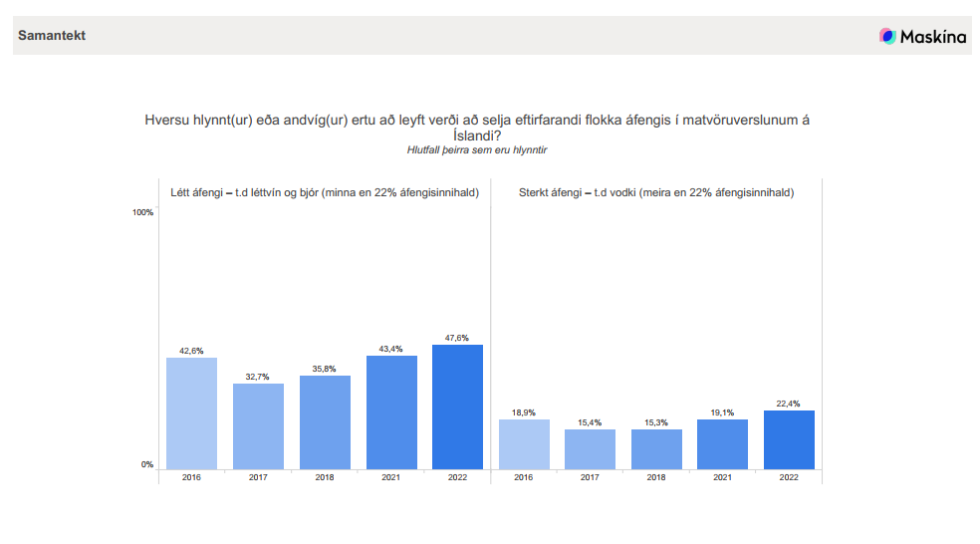Select the 'Sterkt áfengi' panel heading
Image resolution: width=980 pixels, height=544 pixels.
[x=656, y=192]
